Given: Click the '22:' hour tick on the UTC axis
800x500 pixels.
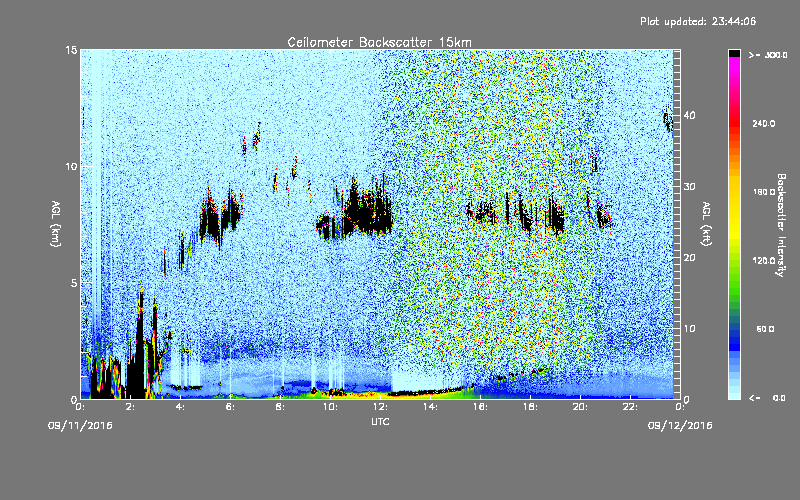Looking at the screenshot, I should (630, 407).
